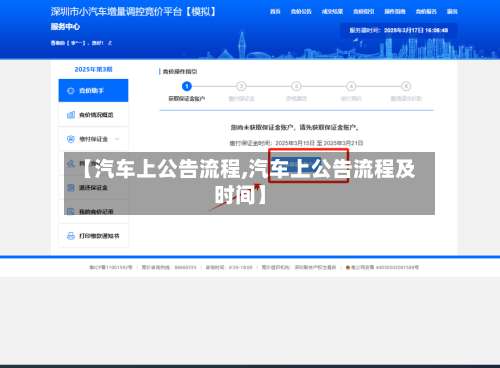
Task: Click the icon beside 退还保证金
Action: pyautogui.click(x=71, y=188)
